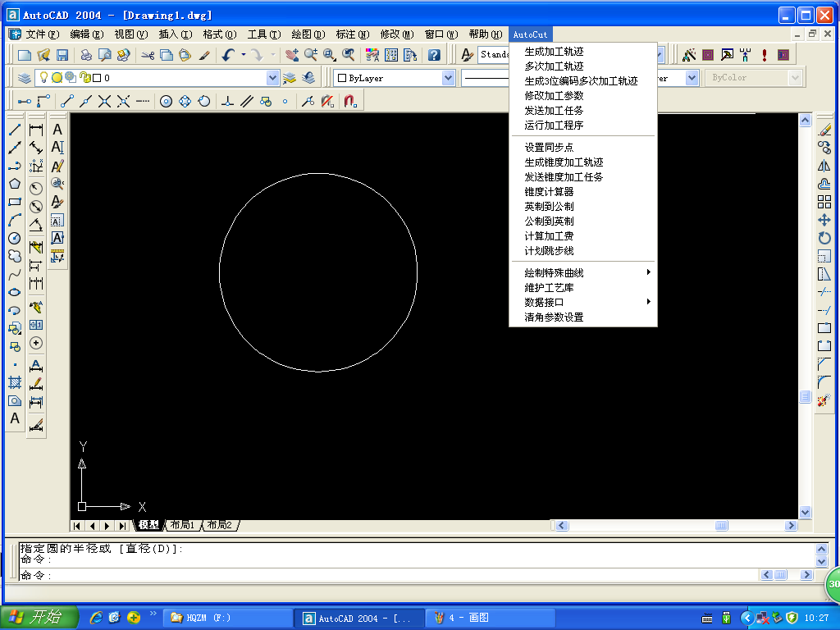Select the Mirror tool
The height and width of the screenshot is (630, 840).
[x=824, y=166]
